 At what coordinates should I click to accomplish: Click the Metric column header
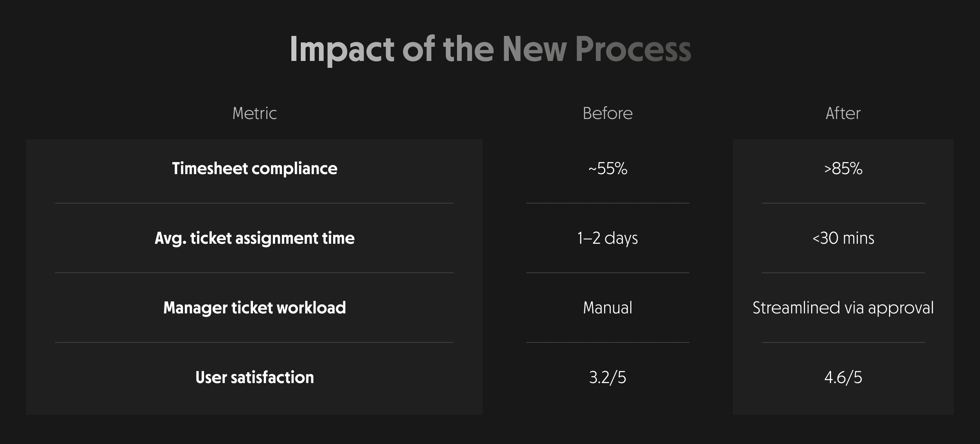(x=254, y=113)
